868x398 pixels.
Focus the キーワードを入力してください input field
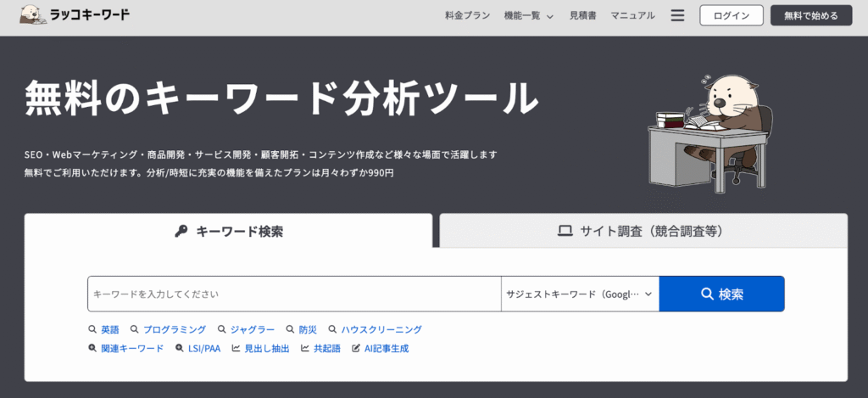coord(294,294)
